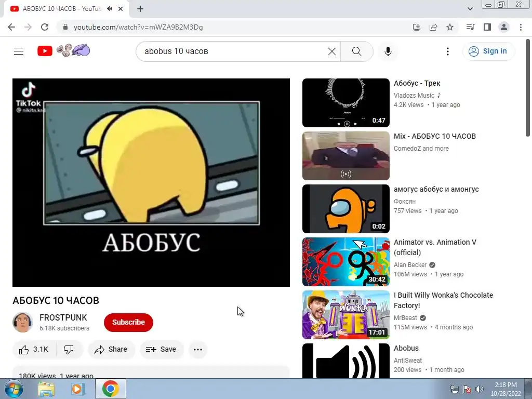Image resolution: width=532 pixels, height=399 pixels.
Task: Sign in to YouTube
Action: pos(488,51)
